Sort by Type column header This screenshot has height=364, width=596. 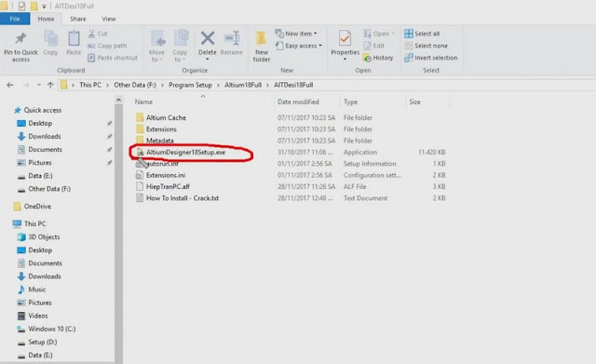point(350,101)
